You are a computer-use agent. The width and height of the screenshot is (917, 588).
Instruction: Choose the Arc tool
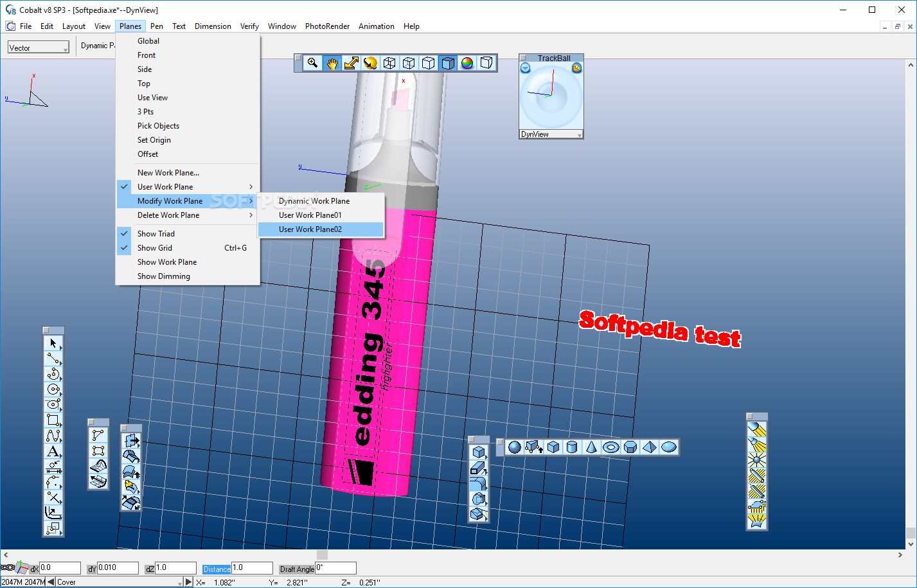click(x=53, y=374)
